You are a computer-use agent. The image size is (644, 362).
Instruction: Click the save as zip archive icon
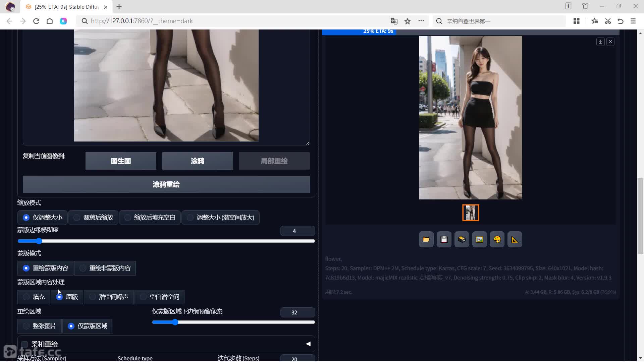462,239
